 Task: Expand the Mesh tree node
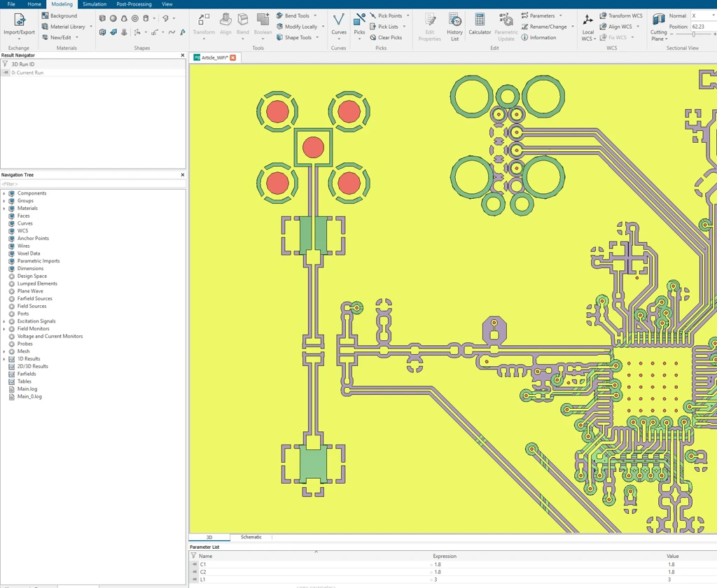tap(4, 351)
